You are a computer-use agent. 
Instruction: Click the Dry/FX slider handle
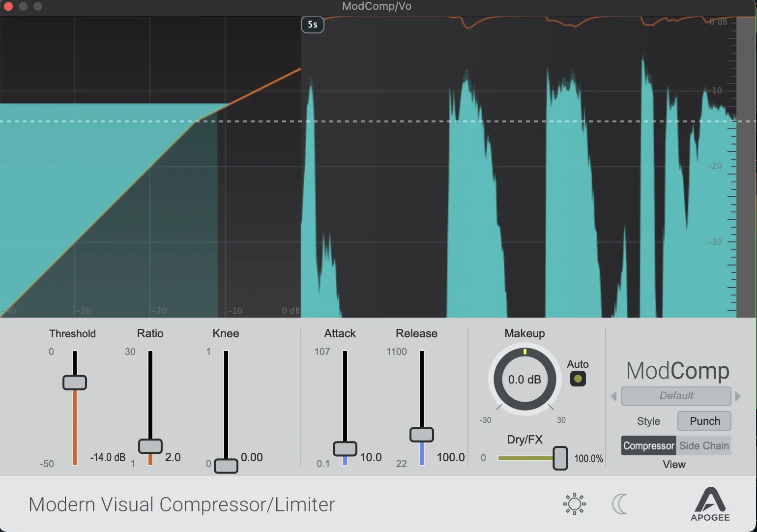(x=560, y=458)
